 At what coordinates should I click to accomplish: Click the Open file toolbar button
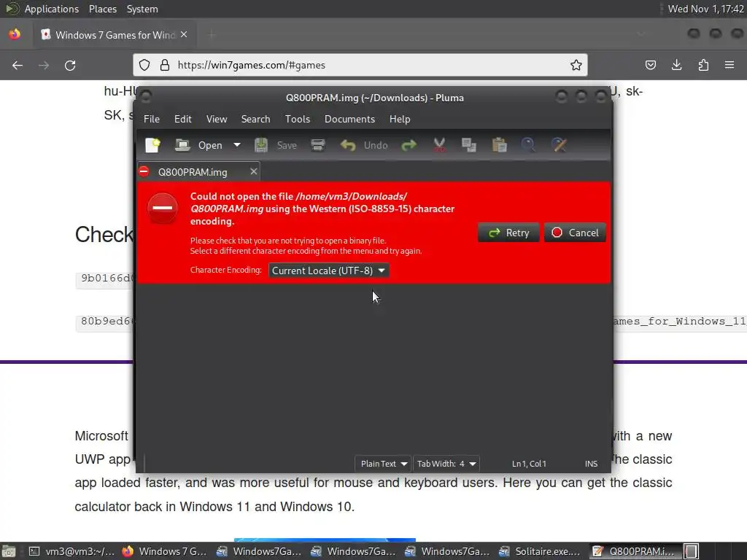(x=198, y=145)
